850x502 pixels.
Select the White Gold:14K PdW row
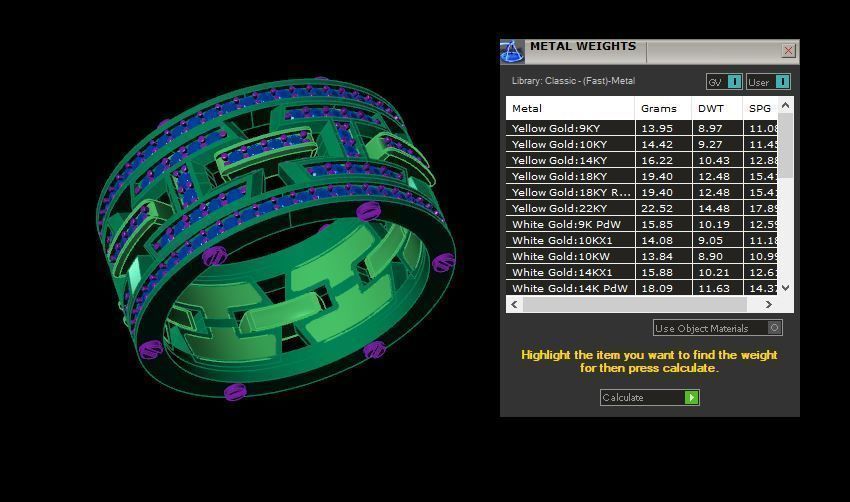coord(642,288)
